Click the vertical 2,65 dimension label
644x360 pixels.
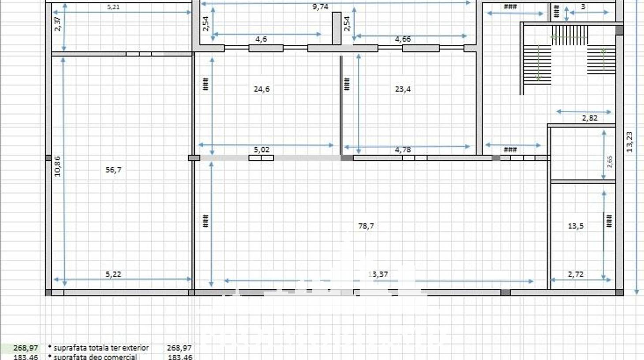click(610, 162)
